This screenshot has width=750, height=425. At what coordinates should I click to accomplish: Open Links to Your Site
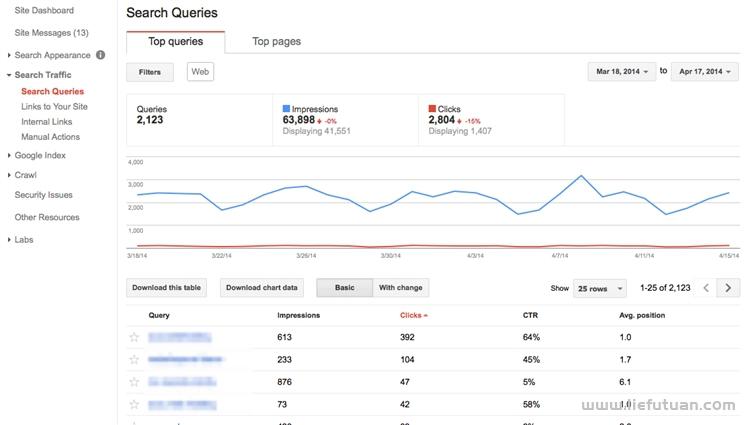point(55,107)
